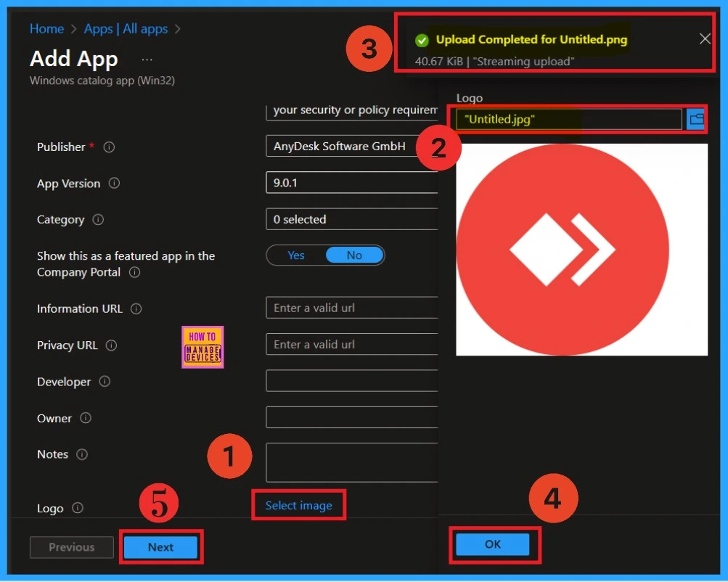Click the Owner input field
Screen dimensions: 728x582
click(x=352, y=418)
